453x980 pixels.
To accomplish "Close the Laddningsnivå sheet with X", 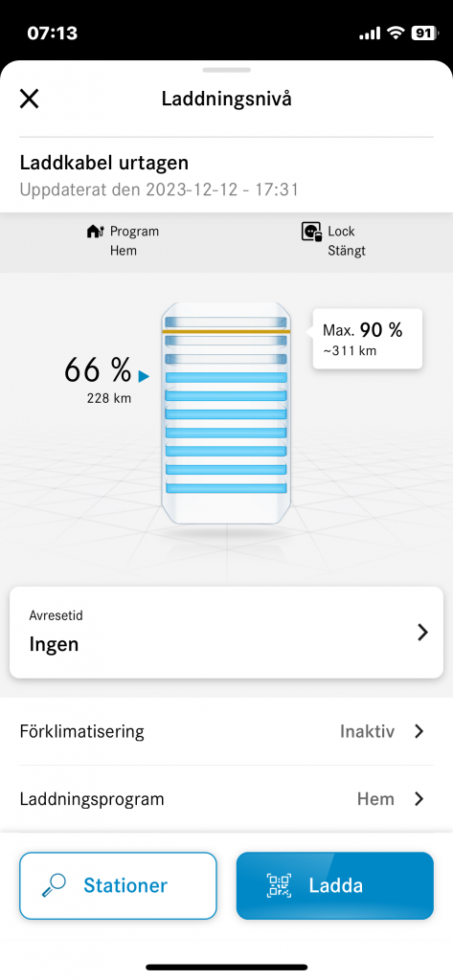I will point(30,99).
